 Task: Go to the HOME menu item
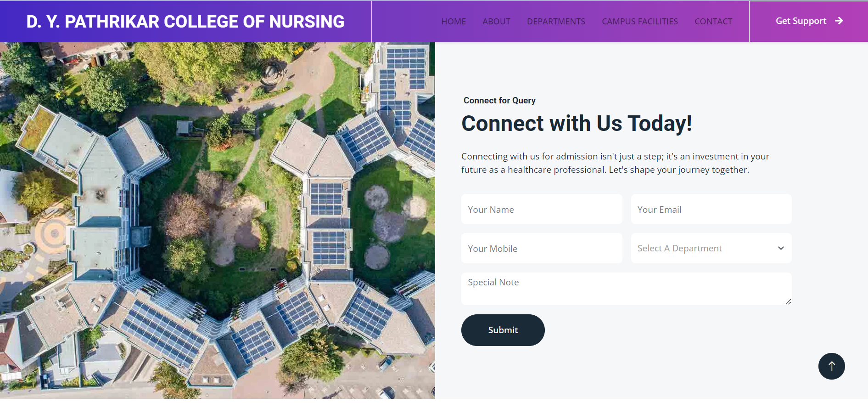(x=454, y=22)
